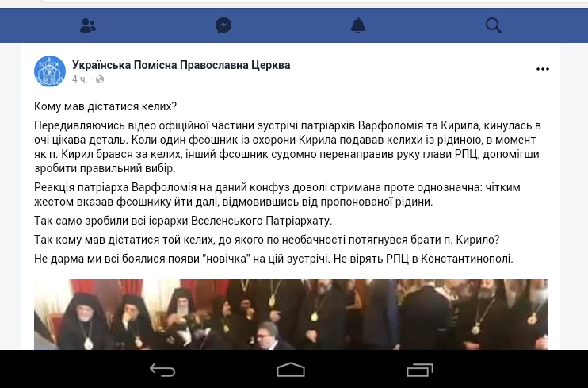Image resolution: width=588 pixels, height=388 pixels.
Task: Click paragraph starting 'Передивляючись відео'
Action: point(288,147)
